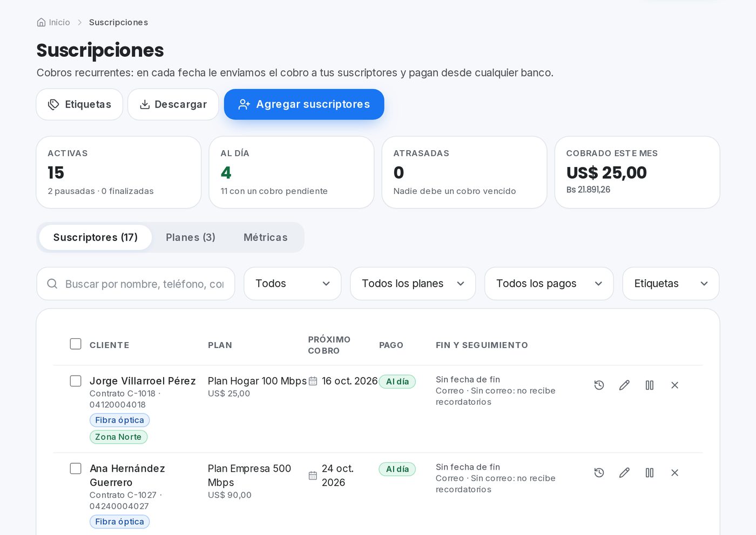This screenshot has height=535, width=756.
Task: Expand the Etiquetas filter dropdown
Action: click(x=671, y=284)
